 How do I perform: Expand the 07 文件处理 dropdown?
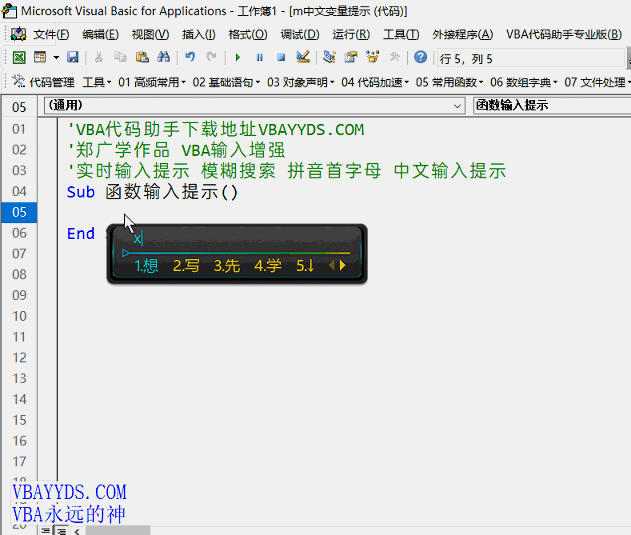coord(598,82)
